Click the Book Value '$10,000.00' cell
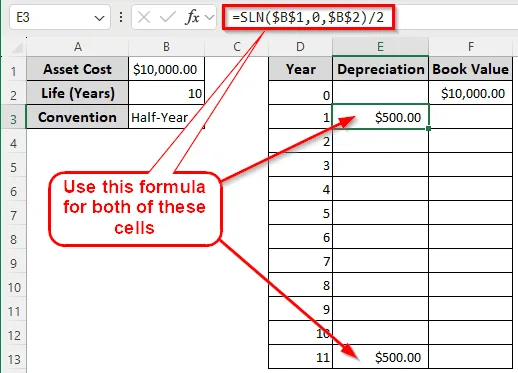Screen dimensions: 518x373 (470, 93)
